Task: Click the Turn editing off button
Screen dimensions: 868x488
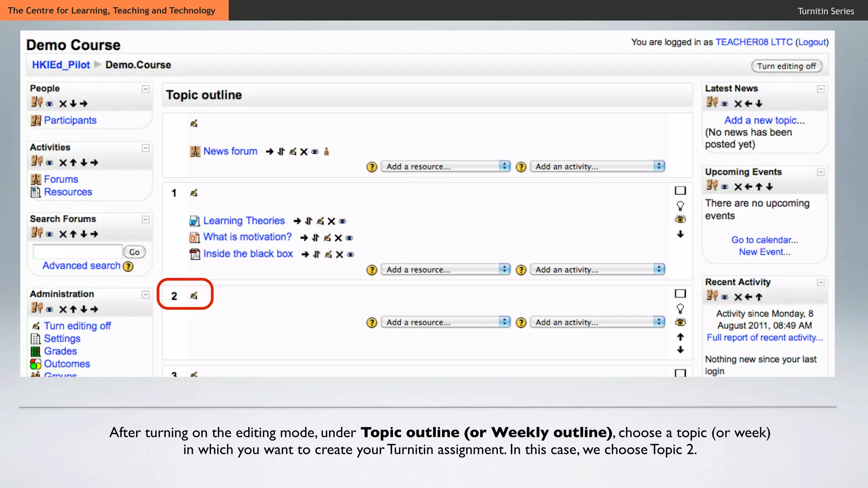Action: pos(787,66)
